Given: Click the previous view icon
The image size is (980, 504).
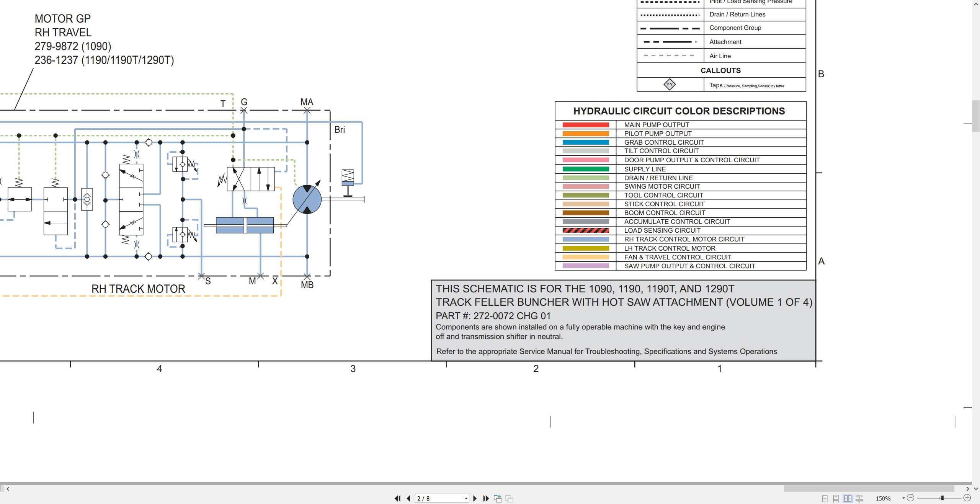Looking at the screenshot, I should point(498,498).
